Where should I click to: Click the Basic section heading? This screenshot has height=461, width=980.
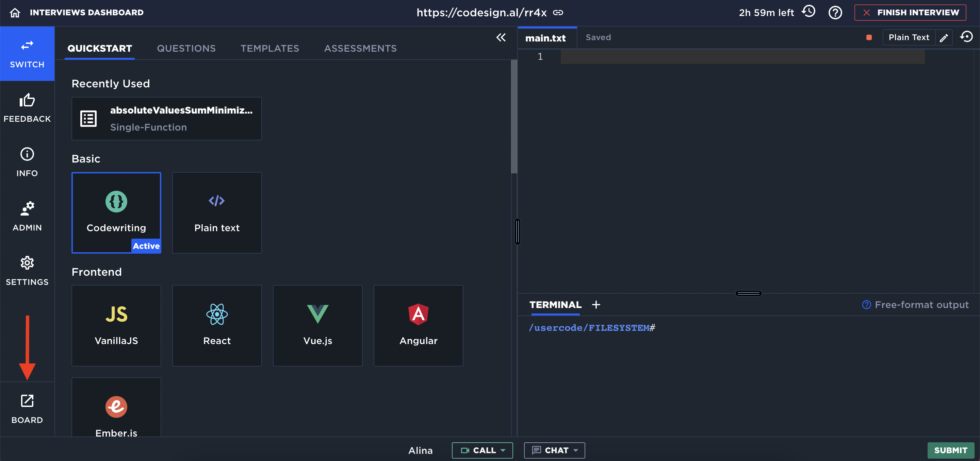tap(86, 158)
